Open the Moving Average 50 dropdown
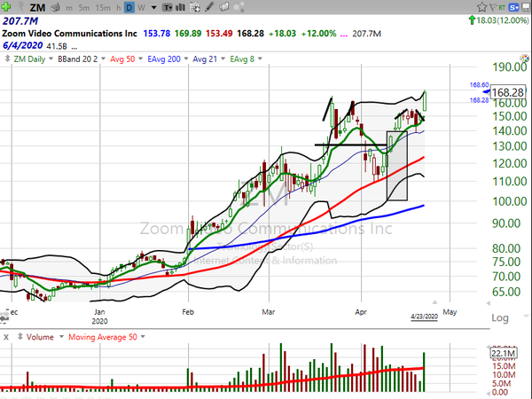532x399 pixels. 143,337
